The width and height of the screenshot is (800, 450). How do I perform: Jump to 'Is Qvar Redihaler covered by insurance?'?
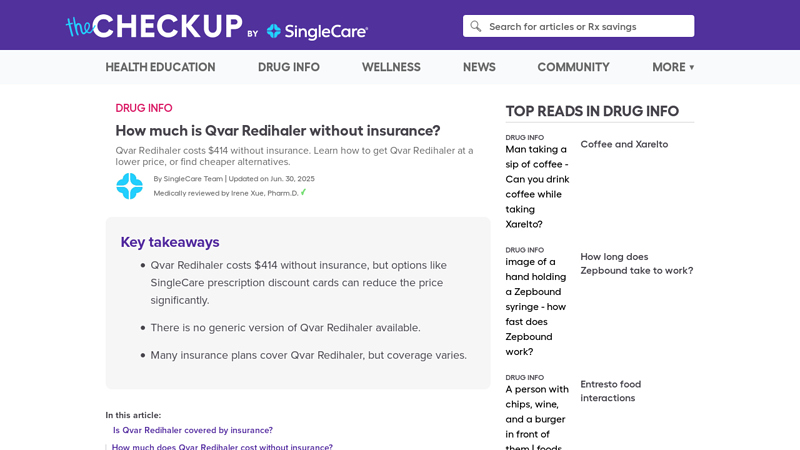click(193, 430)
